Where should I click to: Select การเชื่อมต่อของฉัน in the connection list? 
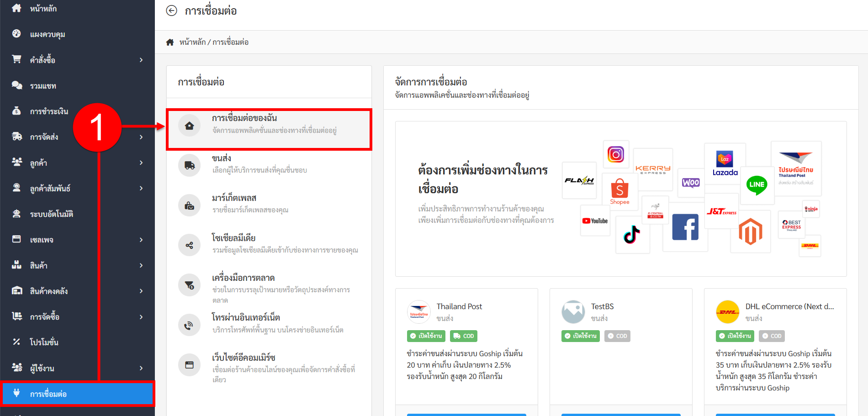pos(269,124)
